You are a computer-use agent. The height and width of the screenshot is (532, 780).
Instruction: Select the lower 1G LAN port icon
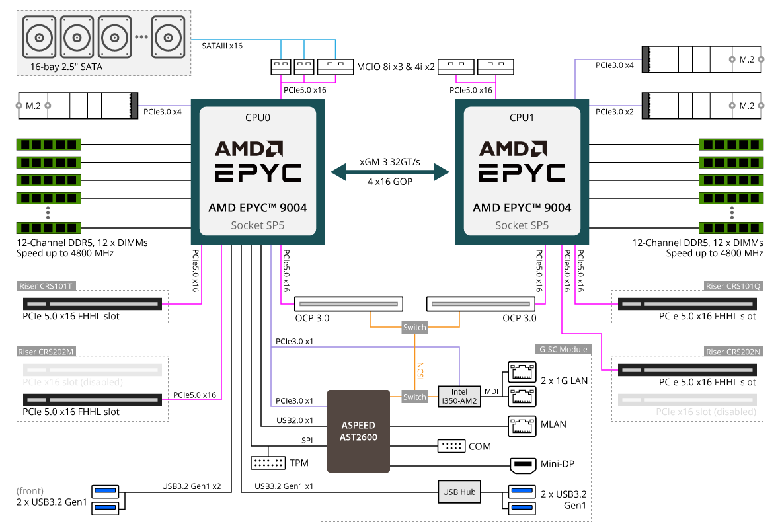pyautogui.click(x=522, y=397)
